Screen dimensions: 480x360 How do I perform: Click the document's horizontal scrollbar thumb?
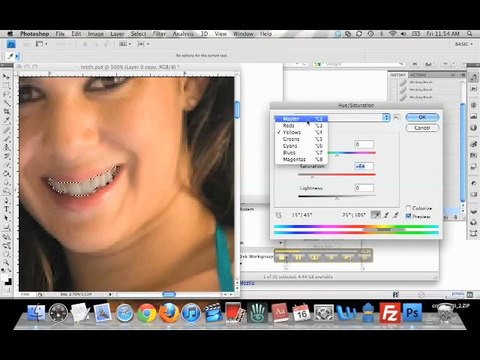169,294
